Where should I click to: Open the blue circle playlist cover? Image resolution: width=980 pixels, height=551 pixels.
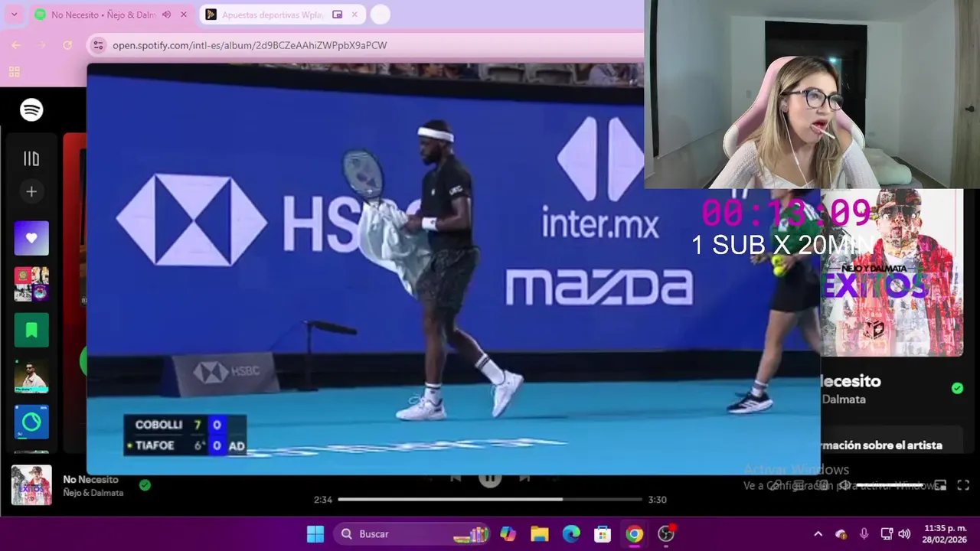(31, 422)
